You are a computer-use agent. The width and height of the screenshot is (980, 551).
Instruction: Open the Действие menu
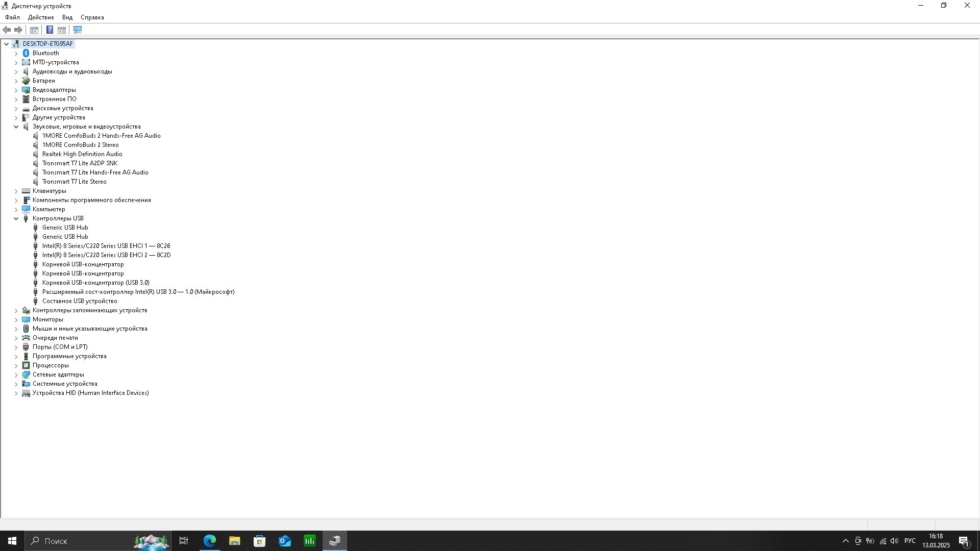[41, 17]
